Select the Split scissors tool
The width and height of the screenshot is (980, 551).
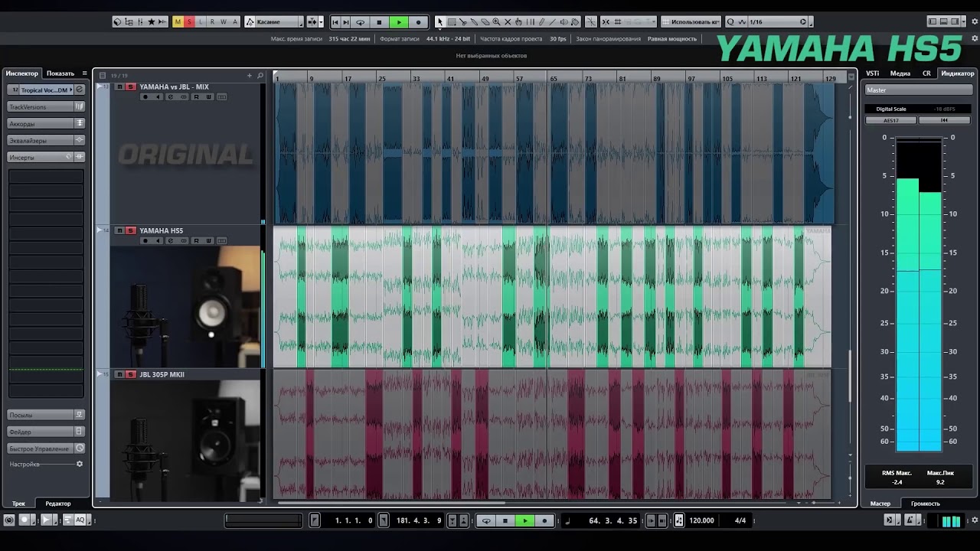(462, 22)
